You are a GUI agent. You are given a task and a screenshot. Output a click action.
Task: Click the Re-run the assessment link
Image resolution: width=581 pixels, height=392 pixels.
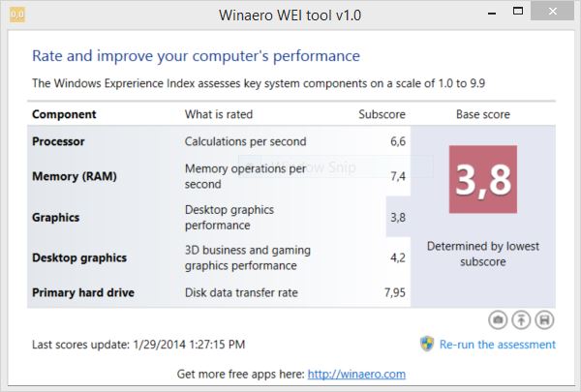[498, 345]
